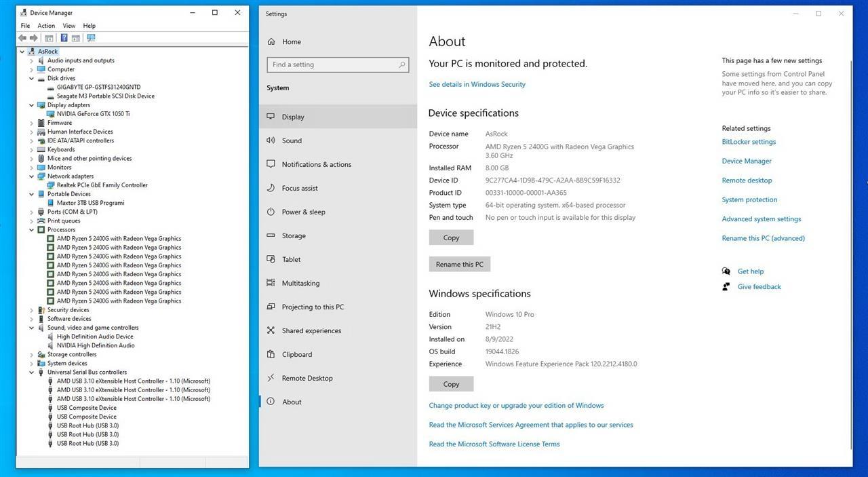Click the Remote Desktop icon in sidebar

[x=271, y=378]
